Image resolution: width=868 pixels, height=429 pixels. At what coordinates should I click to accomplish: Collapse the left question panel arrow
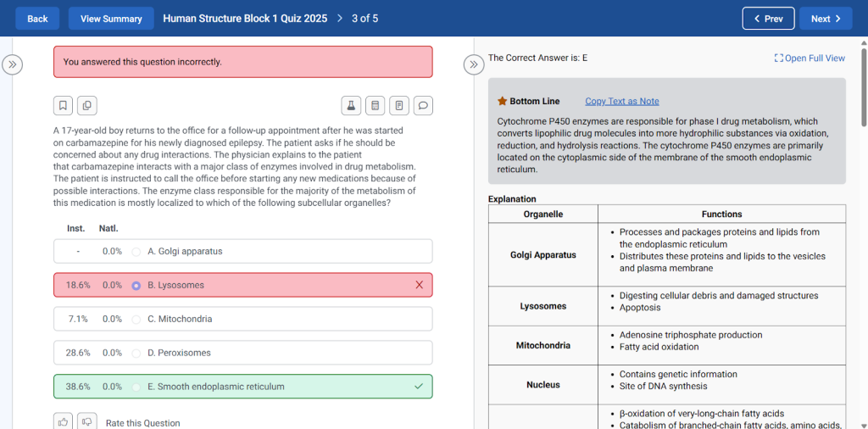(12, 64)
